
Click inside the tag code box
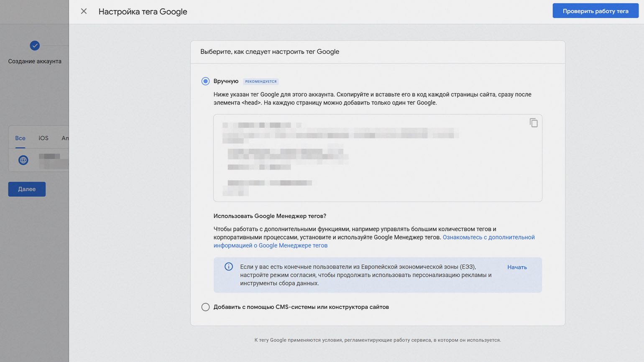click(x=378, y=158)
